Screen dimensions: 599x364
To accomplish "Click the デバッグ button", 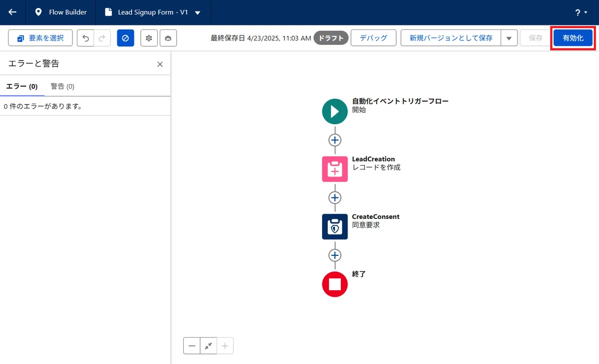I will (373, 38).
